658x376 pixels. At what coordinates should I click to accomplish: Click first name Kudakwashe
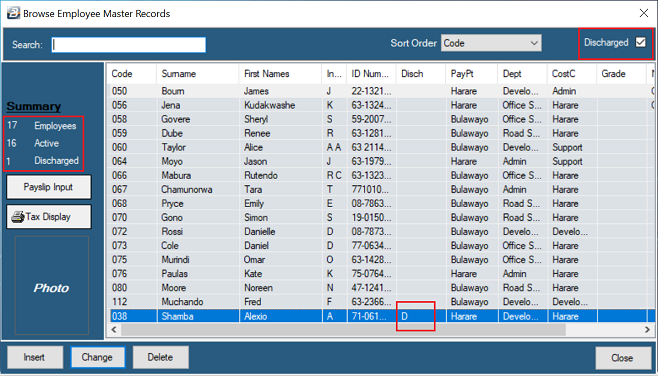[270, 105]
